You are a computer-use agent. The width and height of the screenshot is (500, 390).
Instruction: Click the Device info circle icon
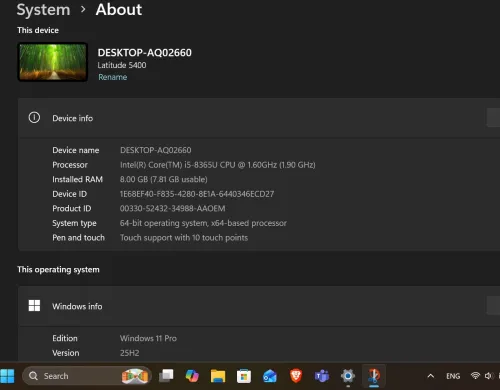coord(34,118)
